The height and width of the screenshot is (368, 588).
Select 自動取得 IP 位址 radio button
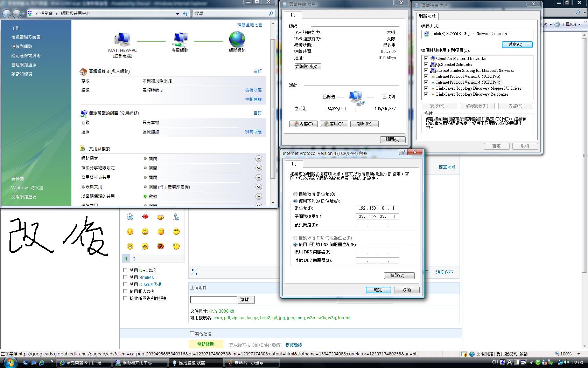click(295, 194)
